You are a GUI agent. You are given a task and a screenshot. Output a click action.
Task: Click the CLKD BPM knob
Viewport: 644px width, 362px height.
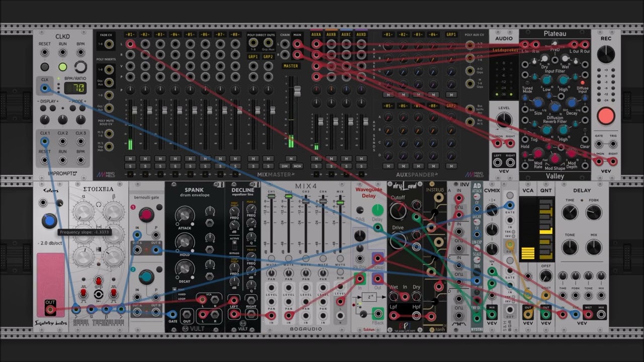(x=80, y=67)
